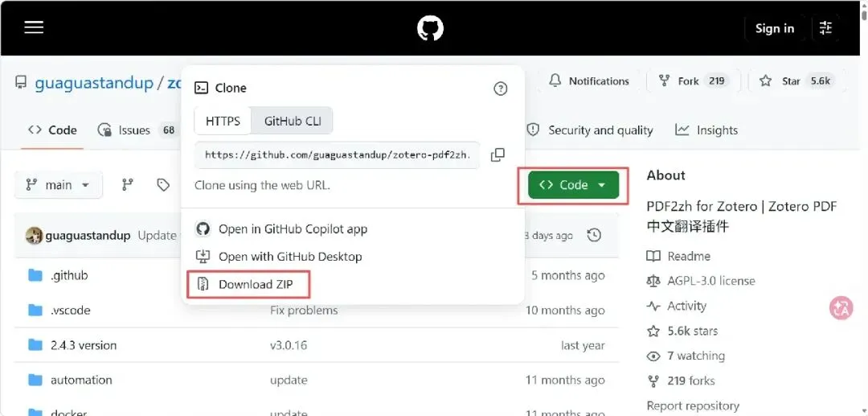Image resolution: width=868 pixels, height=416 pixels.
Task: View commit history clock icon
Action: tap(594, 235)
